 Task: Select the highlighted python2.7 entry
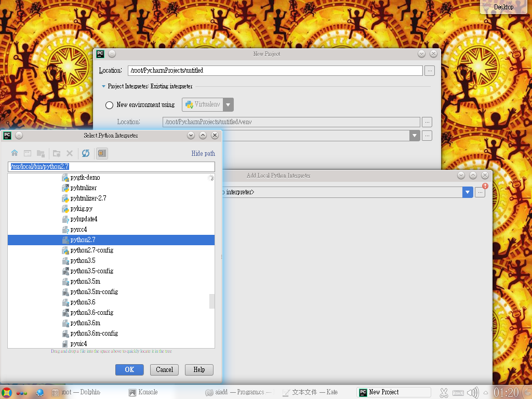(111, 240)
